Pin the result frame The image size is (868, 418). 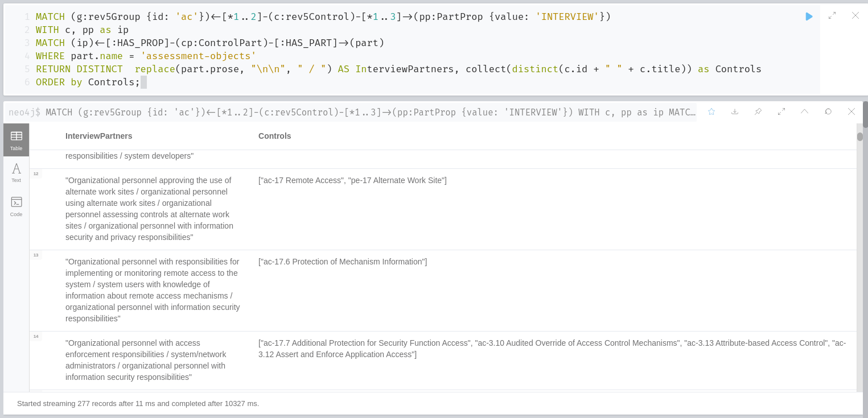pos(758,111)
